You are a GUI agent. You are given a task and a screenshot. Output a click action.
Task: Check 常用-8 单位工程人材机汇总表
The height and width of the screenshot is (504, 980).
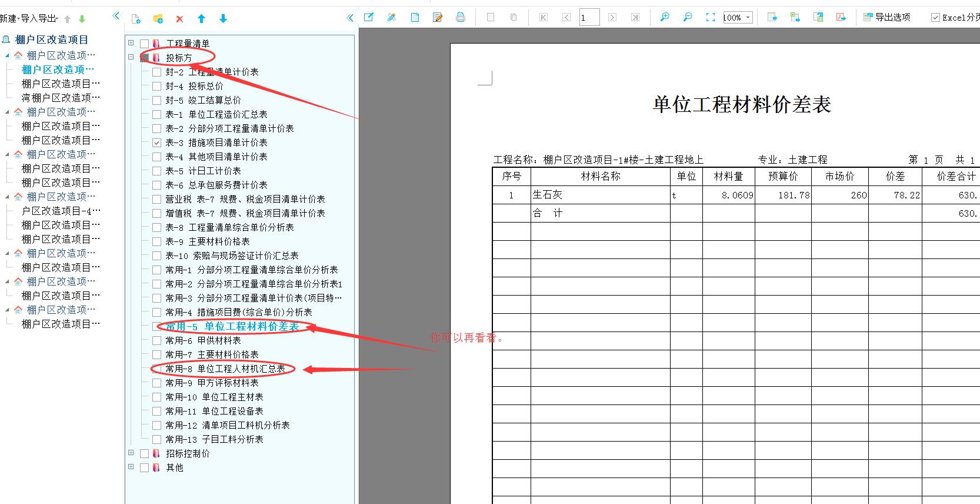pyautogui.click(x=156, y=369)
